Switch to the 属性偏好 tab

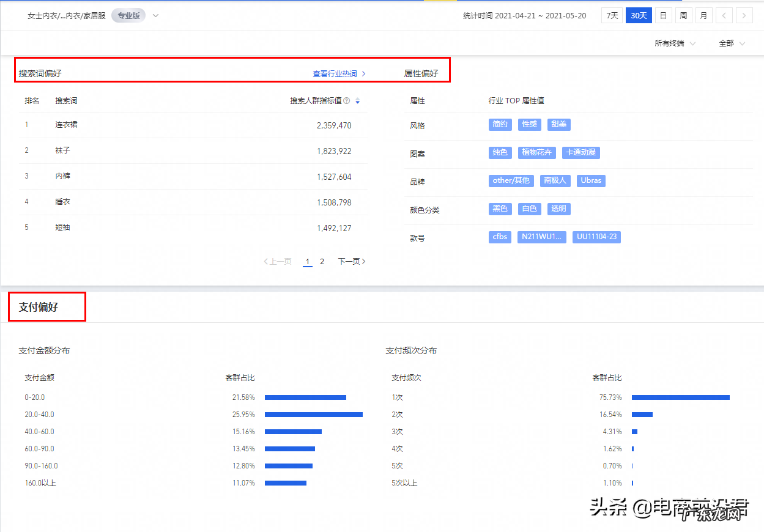pyautogui.click(x=421, y=72)
